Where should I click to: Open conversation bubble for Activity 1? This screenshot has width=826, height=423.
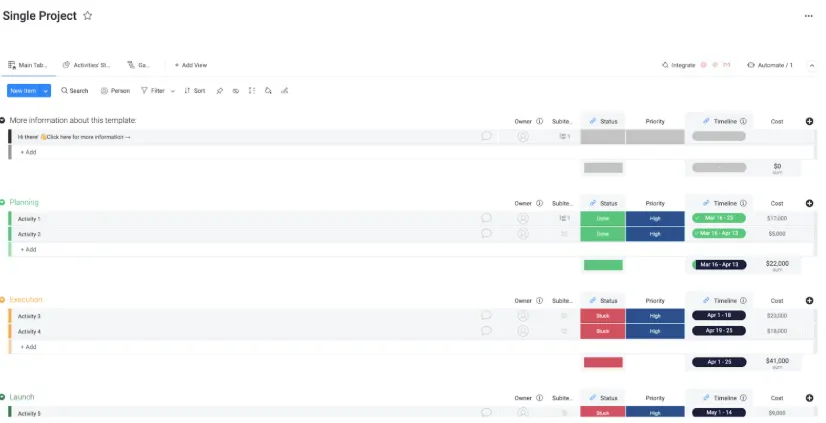click(x=486, y=218)
